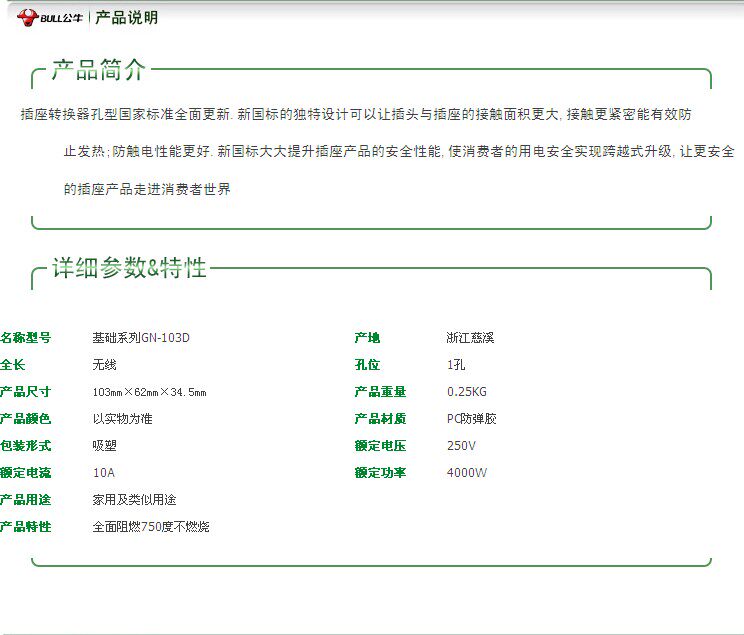Select the PC防弹胶 material value
This screenshot has width=744, height=635.
pyautogui.click(x=471, y=419)
